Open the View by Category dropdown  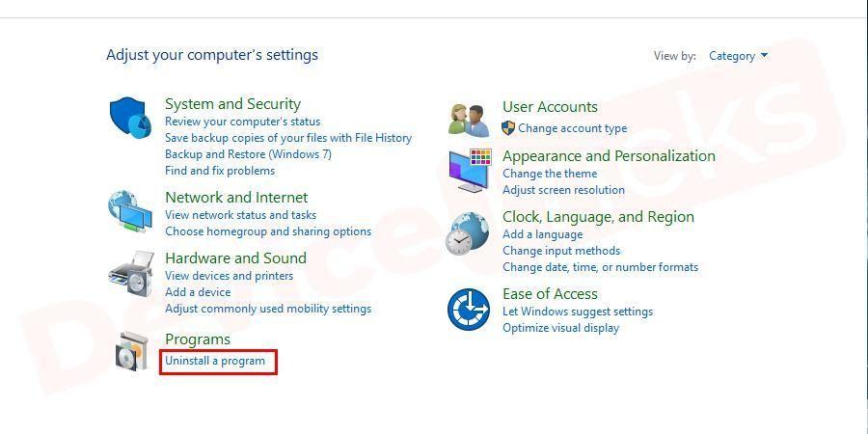pyautogui.click(x=739, y=56)
